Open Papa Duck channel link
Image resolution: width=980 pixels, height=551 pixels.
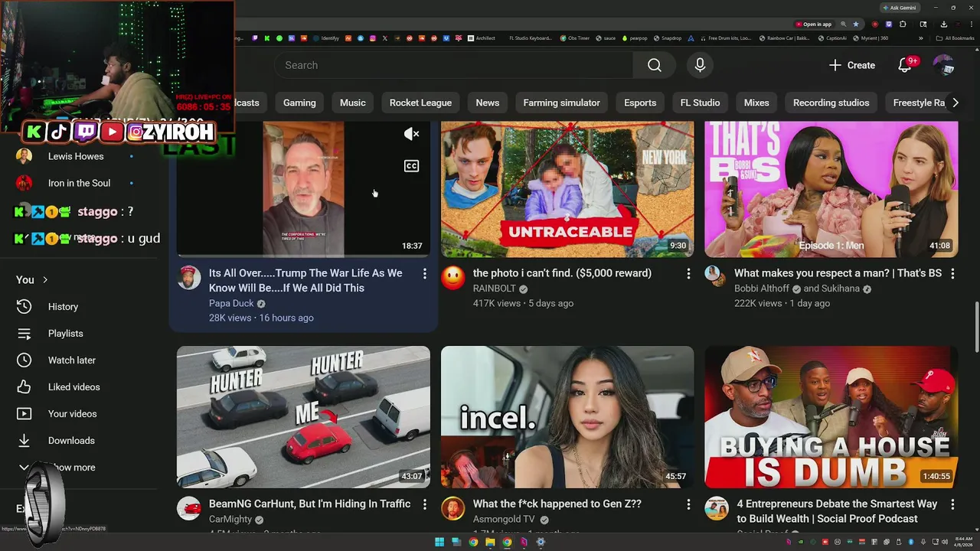[231, 303]
